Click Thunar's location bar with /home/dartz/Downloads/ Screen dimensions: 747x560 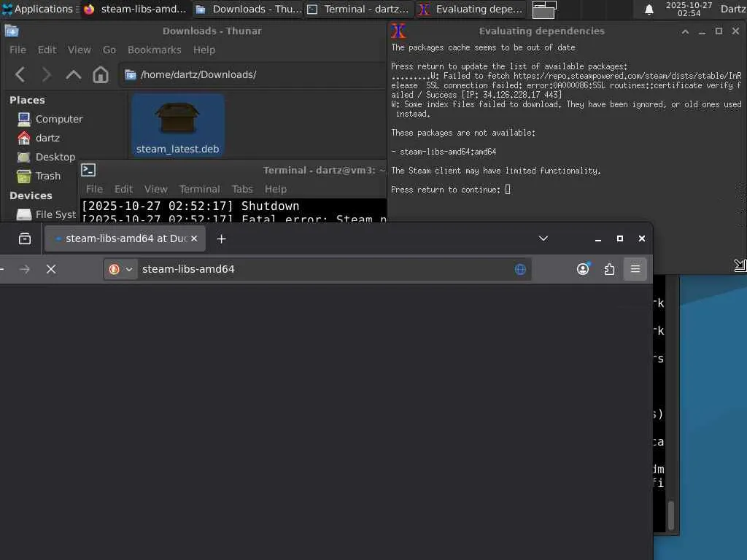coord(252,74)
